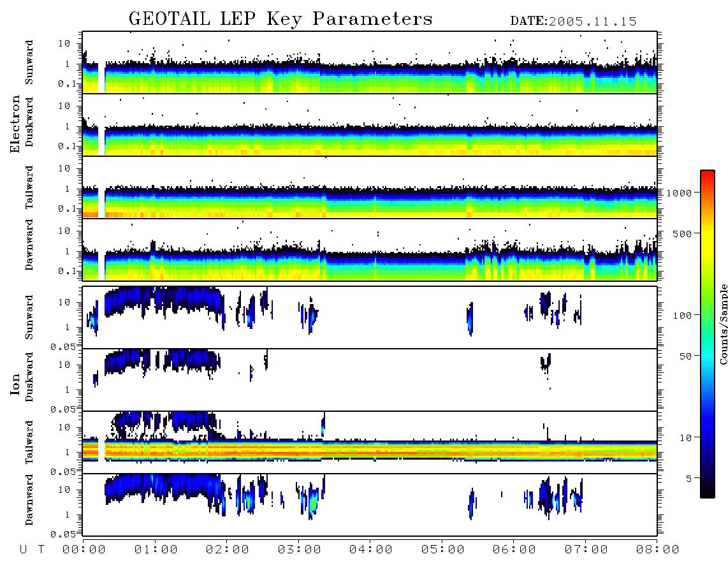Click the 02:00 time tick label
728x561 pixels.
click(x=228, y=550)
